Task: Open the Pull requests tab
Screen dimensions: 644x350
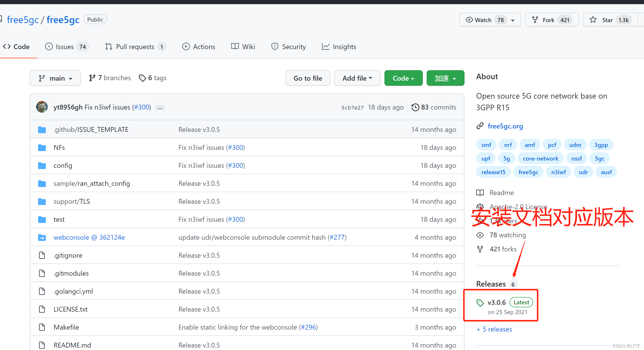Action: 134,47
